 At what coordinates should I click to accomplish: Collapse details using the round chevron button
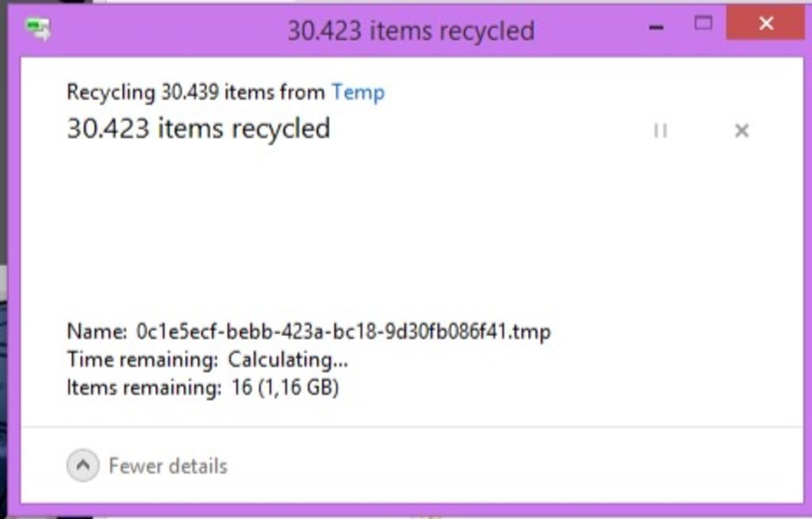pos(82,465)
